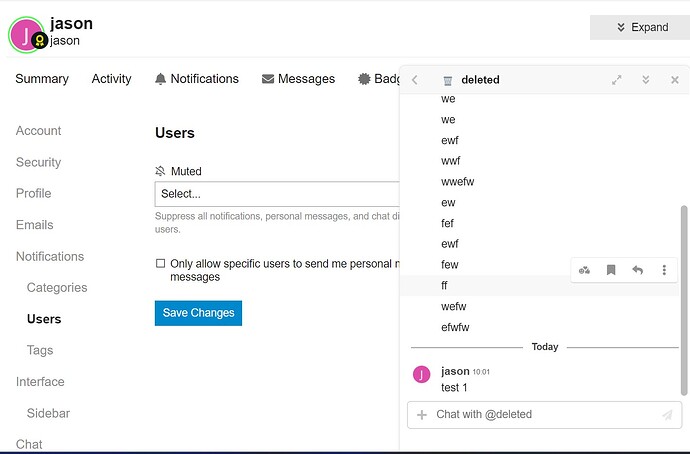Click inside the Chat with @deleted input

point(545,415)
